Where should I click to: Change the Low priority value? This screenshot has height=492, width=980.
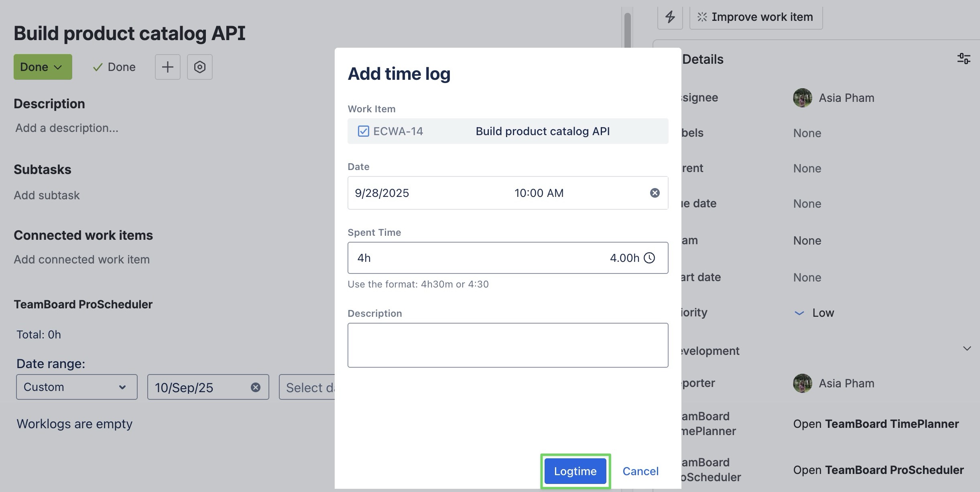click(x=822, y=313)
